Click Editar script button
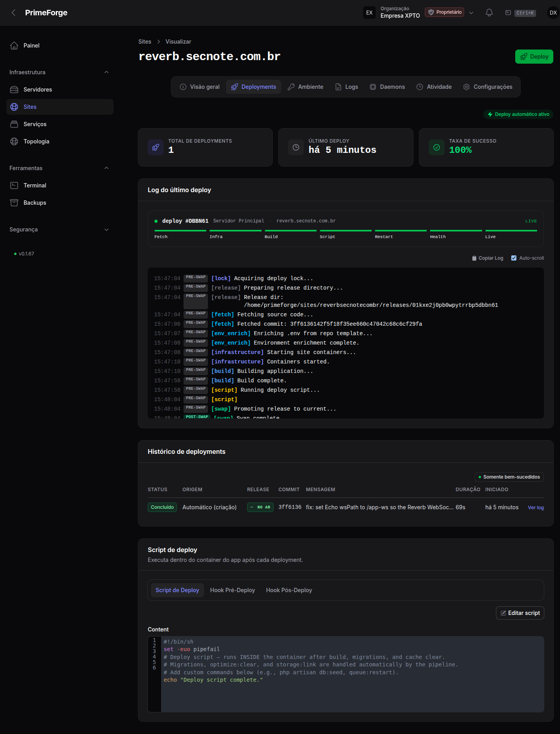 coord(520,613)
